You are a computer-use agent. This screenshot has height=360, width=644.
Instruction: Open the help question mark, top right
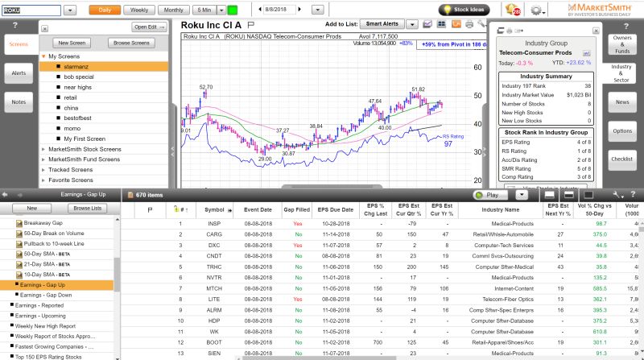626,26
